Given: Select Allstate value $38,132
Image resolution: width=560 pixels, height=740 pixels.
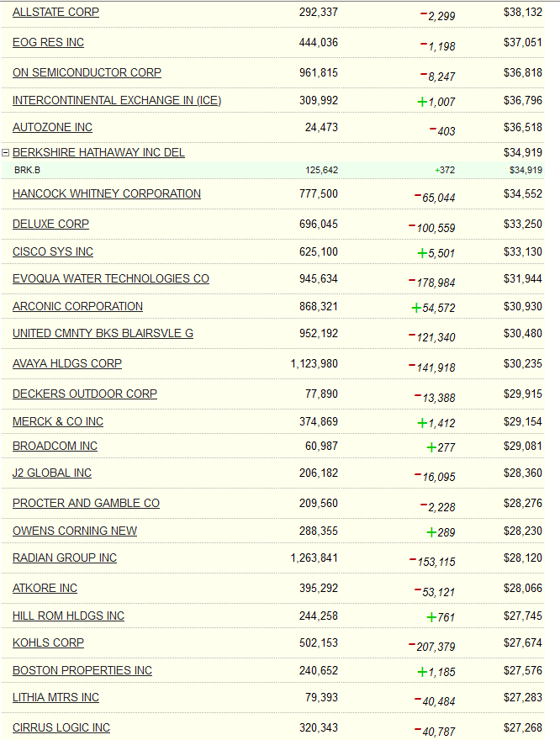Looking at the screenshot, I should click(523, 13).
